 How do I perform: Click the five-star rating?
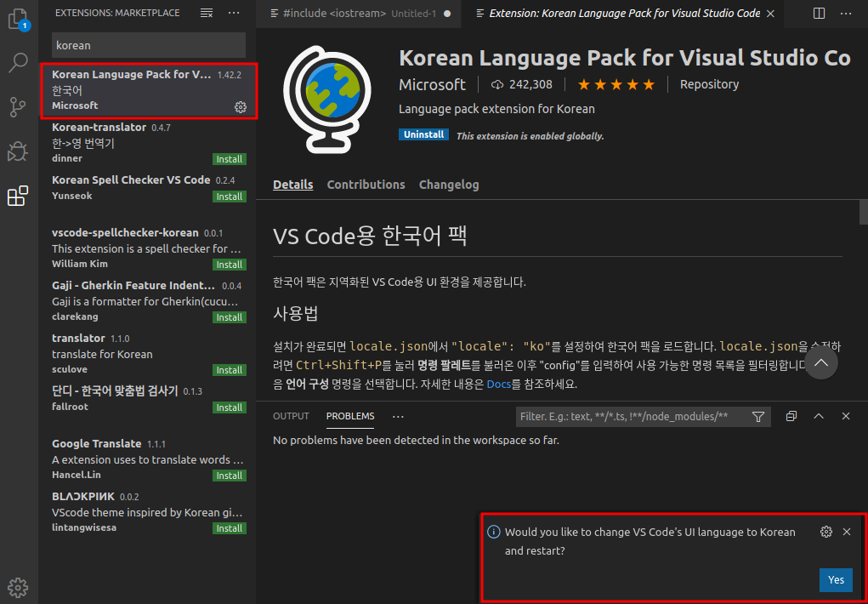[616, 85]
